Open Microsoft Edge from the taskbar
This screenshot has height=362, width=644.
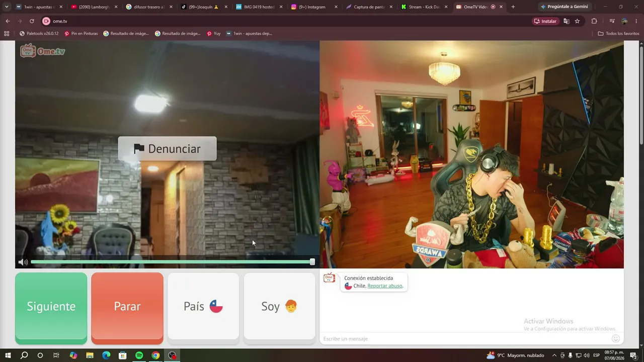coord(106,355)
